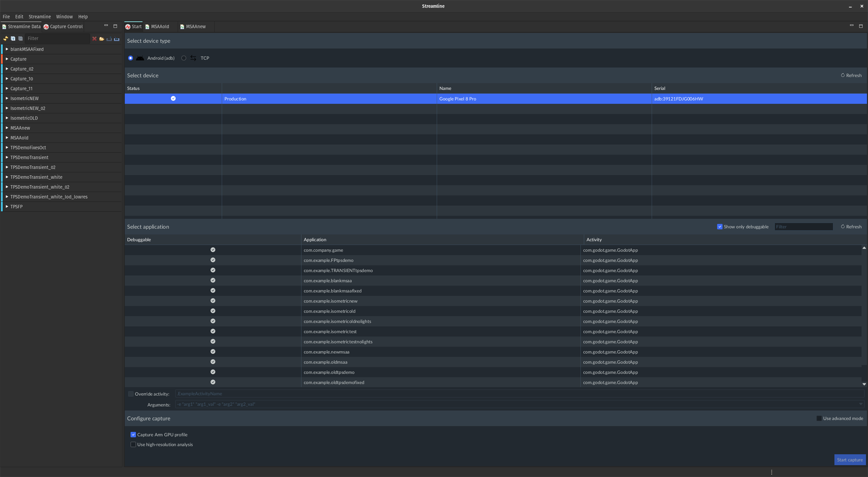Image resolution: width=868 pixels, height=477 pixels.
Task: Uncheck Show only debuggable checkbox
Action: pos(720,227)
